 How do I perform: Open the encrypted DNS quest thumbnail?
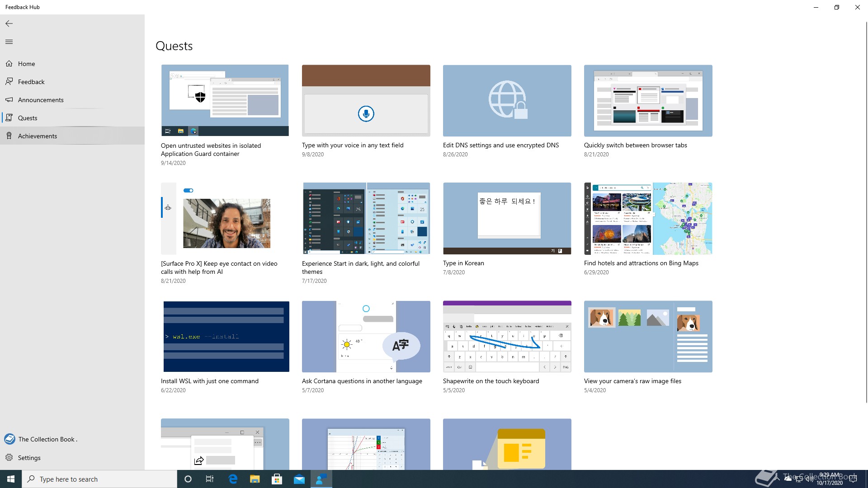point(507,100)
